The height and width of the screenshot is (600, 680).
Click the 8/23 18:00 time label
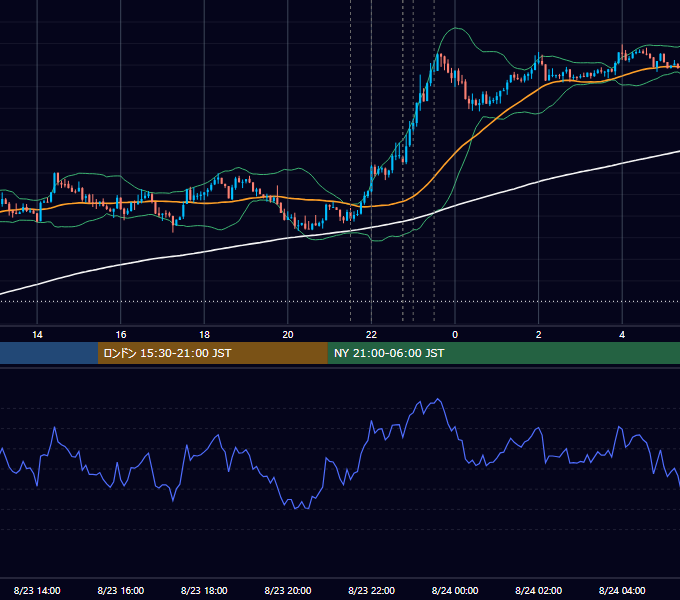(204, 590)
